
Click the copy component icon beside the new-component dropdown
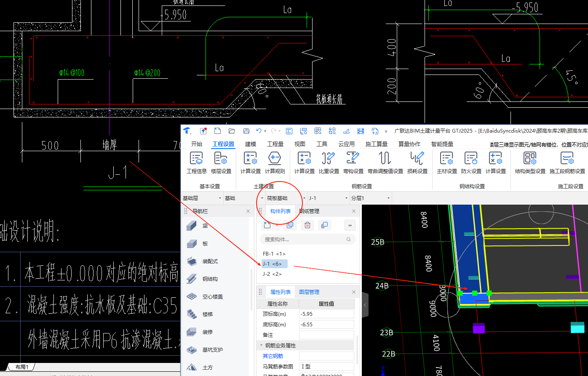pyautogui.click(x=290, y=225)
